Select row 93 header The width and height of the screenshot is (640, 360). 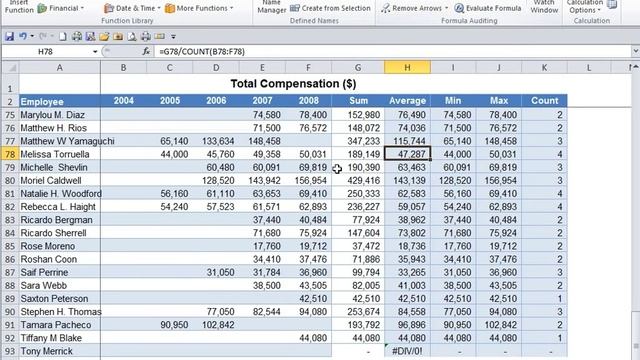tap(10, 351)
